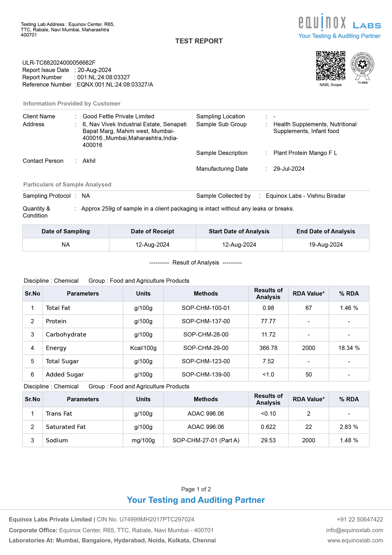Click Energy % RDA value 18.34 %
The image size is (392, 555).
pyautogui.click(x=349, y=348)
